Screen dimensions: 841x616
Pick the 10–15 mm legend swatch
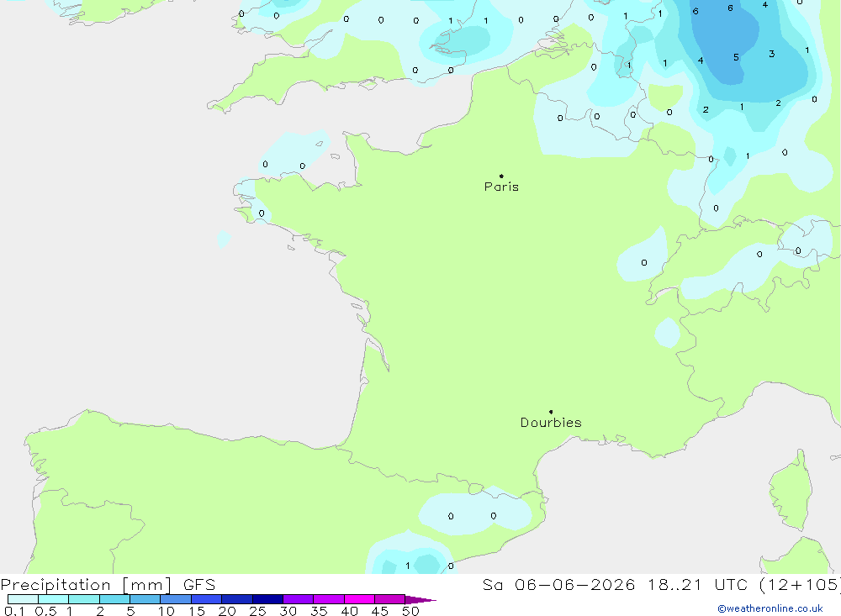click(x=176, y=599)
